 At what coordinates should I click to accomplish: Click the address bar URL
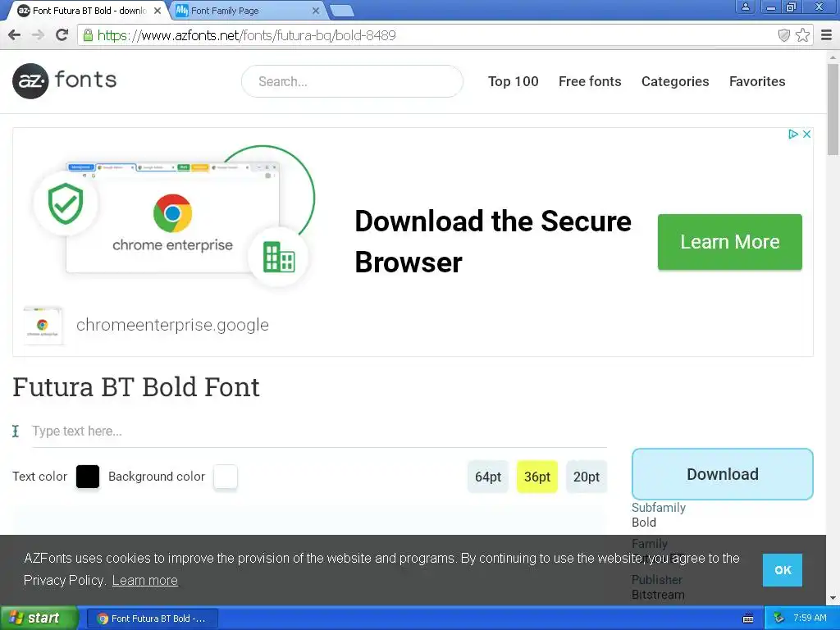point(246,35)
